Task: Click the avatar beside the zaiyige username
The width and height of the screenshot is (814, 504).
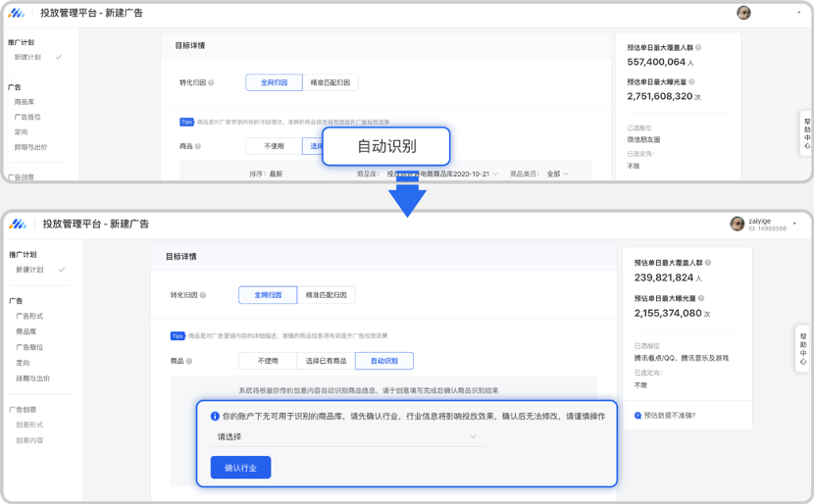Action: (x=738, y=224)
